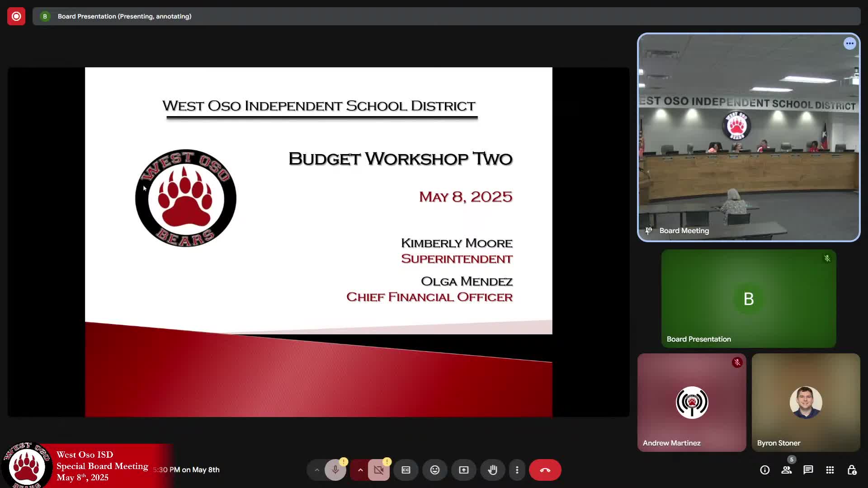Toggle the microphone mute button

(335, 470)
